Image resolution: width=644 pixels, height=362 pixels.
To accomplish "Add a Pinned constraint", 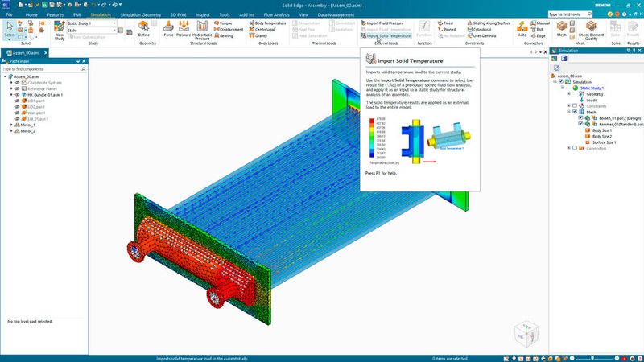I will pyautogui.click(x=447, y=30).
